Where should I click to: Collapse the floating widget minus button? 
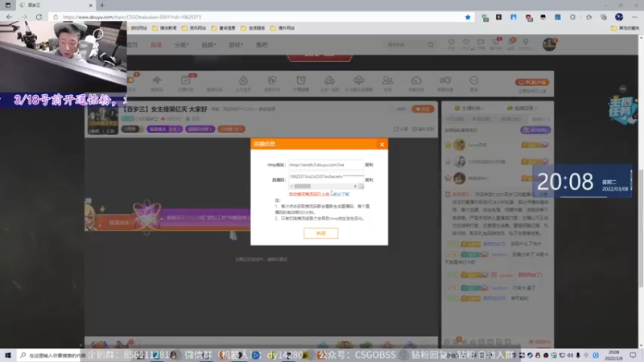pos(622,88)
